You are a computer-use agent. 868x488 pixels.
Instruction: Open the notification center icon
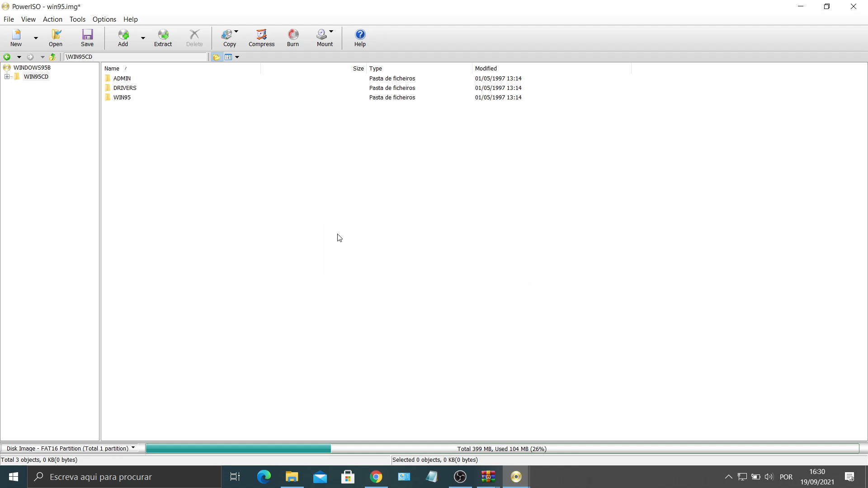[849, 477]
